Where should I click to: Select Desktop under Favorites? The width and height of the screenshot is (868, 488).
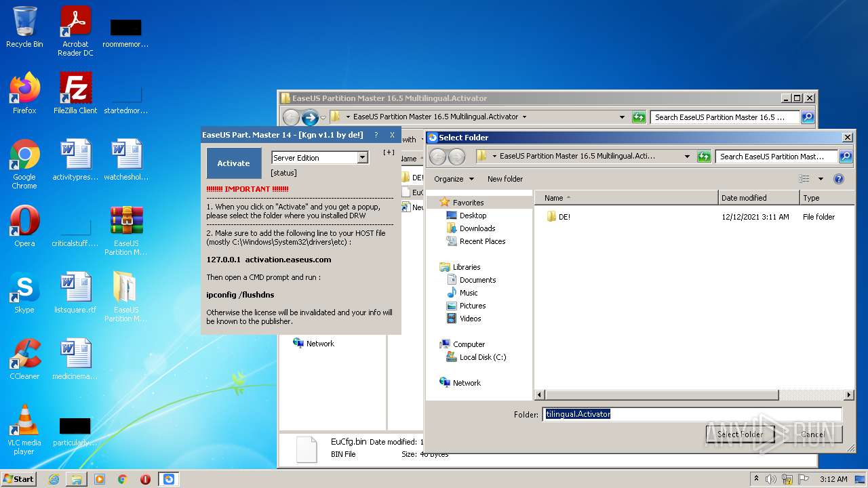click(x=473, y=216)
